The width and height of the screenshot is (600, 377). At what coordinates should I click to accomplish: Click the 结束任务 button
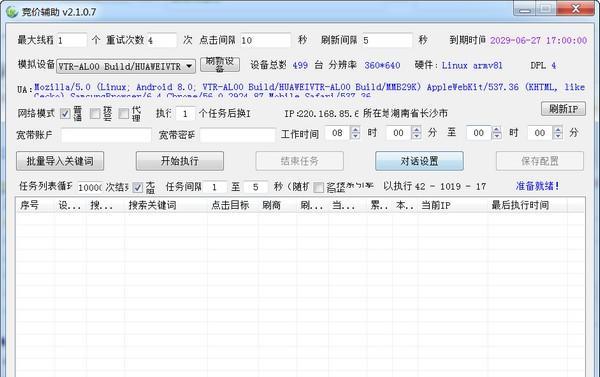300,161
